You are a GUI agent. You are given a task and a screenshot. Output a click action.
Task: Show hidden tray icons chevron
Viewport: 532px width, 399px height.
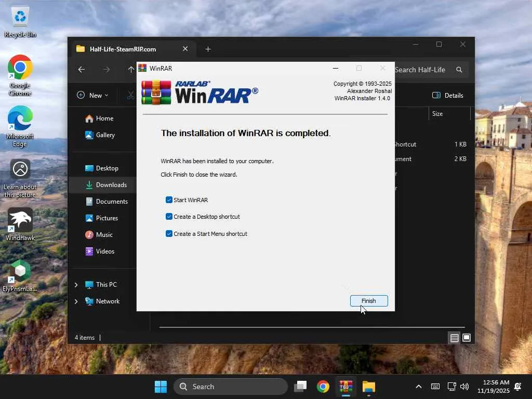click(419, 387)
